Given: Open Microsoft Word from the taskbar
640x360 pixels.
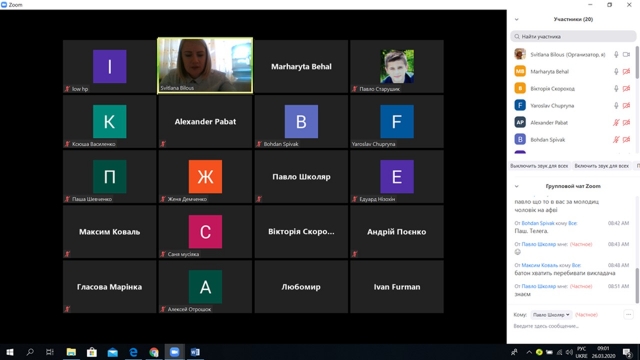Looking at the screenshot, I should (x=195, y=352).
